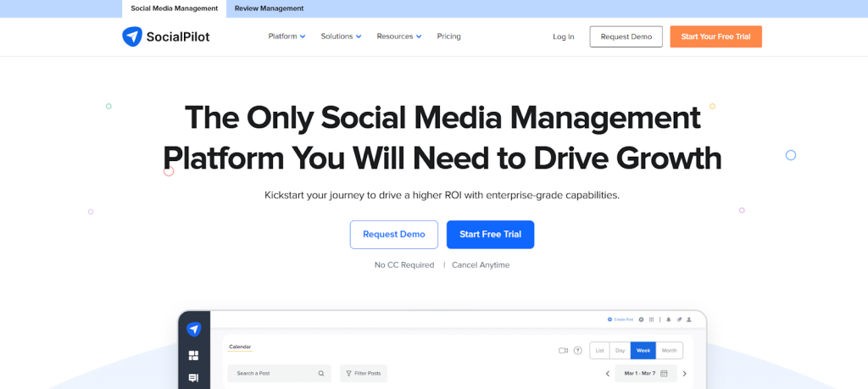Open the message inbox icon in preview sidebar
Image resolution: width=868 pixels, height=389 pixels.
click(193, 379)
